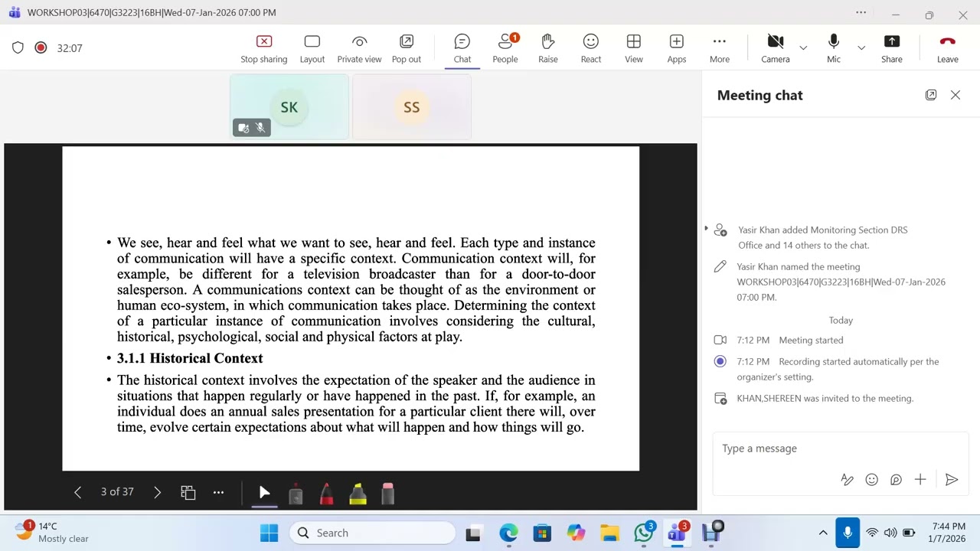This screenshot has width=980, height=551.
Task: Click the recording indicator icon
Action: (41, 47)
